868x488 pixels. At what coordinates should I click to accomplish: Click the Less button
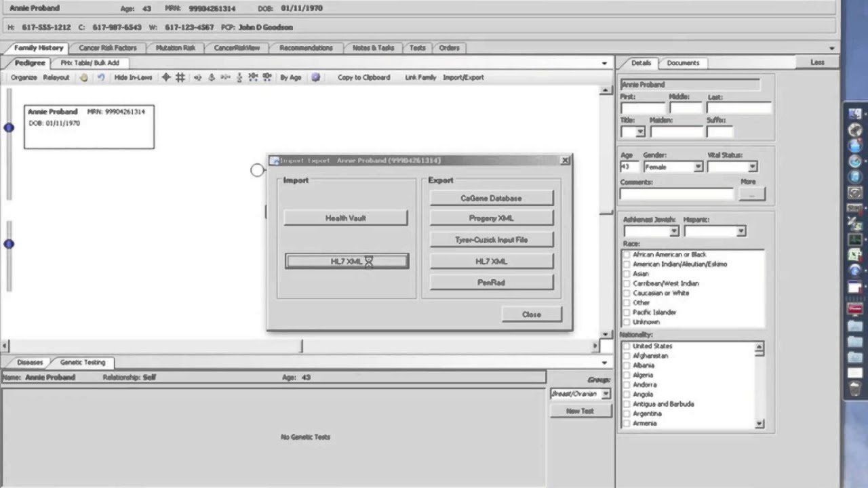pos(817,62)
